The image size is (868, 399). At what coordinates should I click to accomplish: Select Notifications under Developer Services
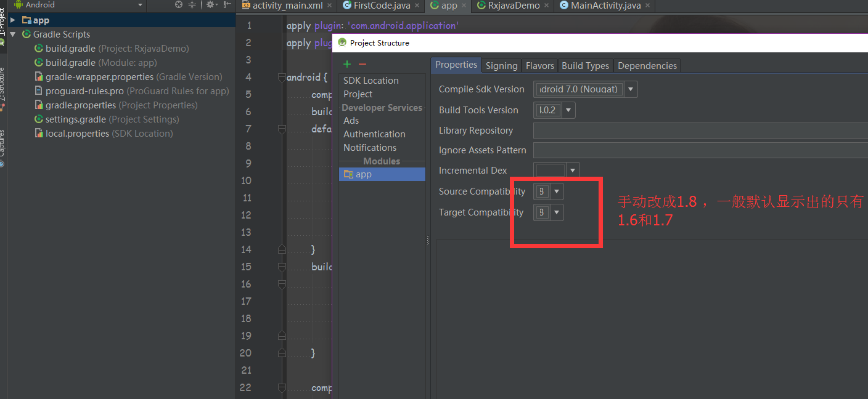pos(370,148)
